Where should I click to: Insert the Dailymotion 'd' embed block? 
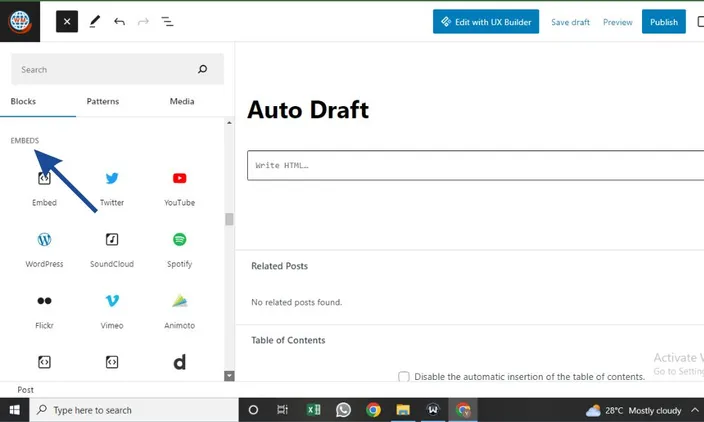click(x=180, y=362)
